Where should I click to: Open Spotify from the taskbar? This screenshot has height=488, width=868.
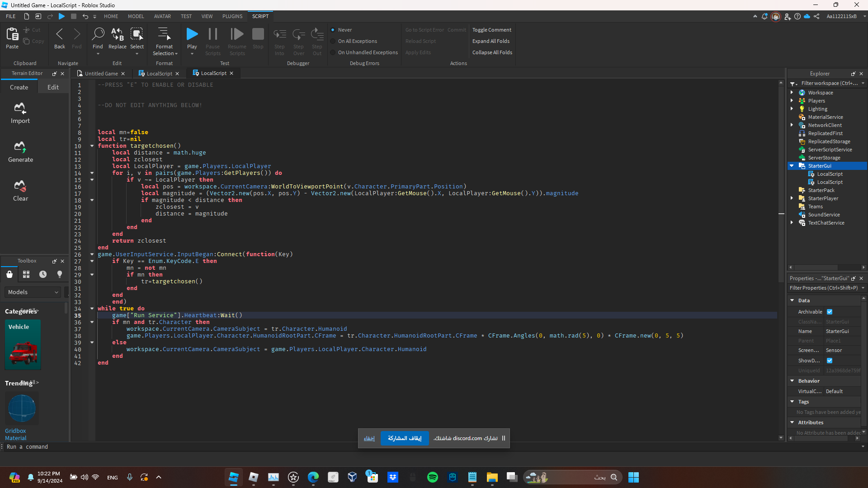pyautogui.click(x=433, y=477)
